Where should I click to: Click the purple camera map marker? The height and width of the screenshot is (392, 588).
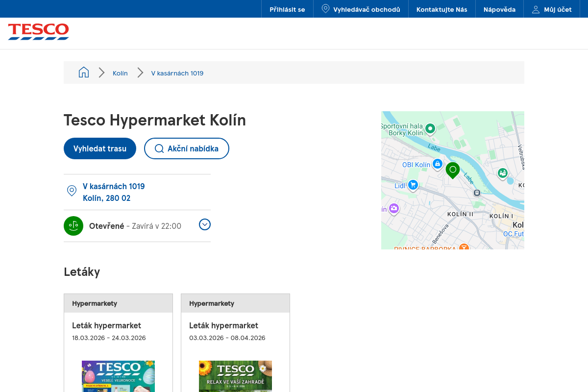click(x=394, y=208)
